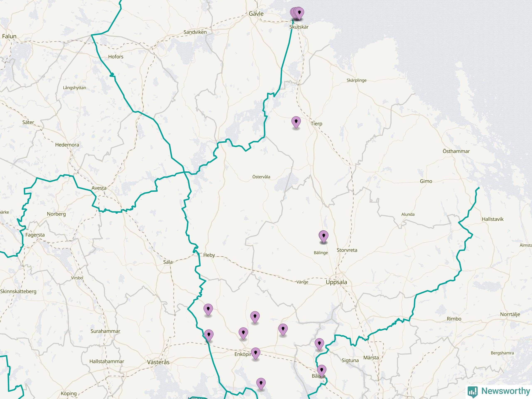532x399 pixels.
Task: Click the Skinnskatteberg label
Action: click(18, 292)
